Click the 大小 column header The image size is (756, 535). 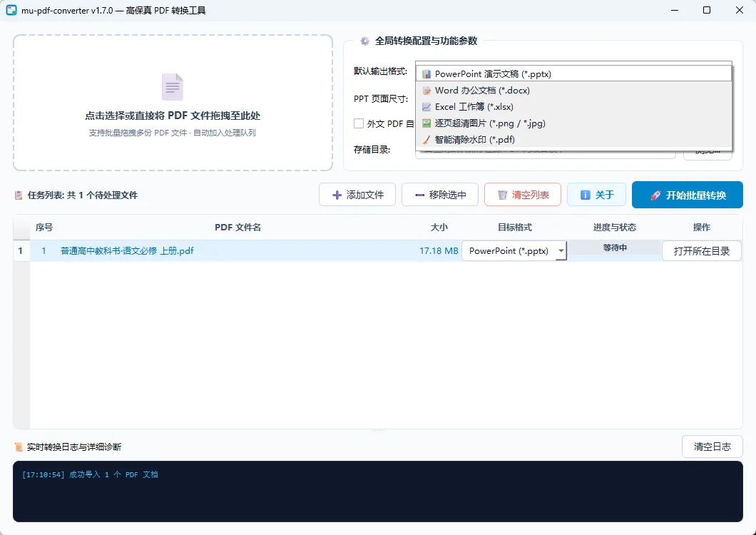(x=439, y=228)
